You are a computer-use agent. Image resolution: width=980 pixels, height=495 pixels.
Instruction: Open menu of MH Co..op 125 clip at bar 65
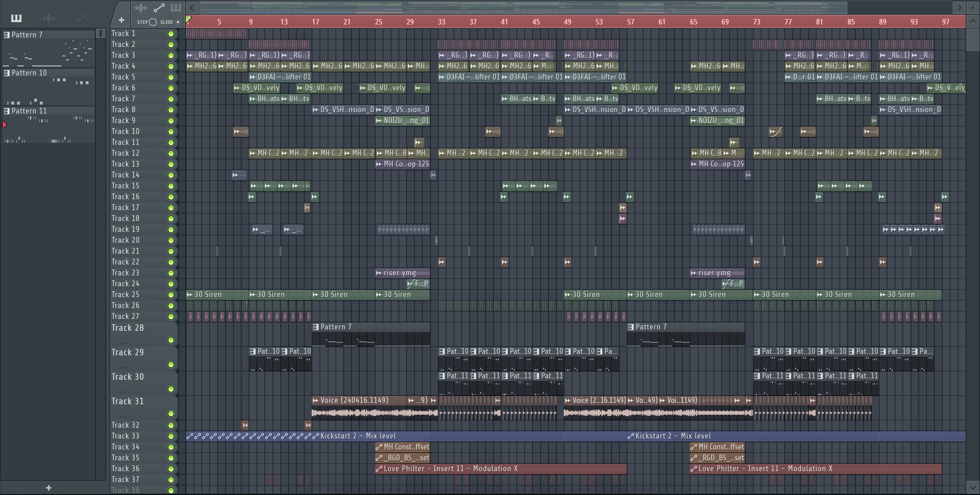point(693,164)
